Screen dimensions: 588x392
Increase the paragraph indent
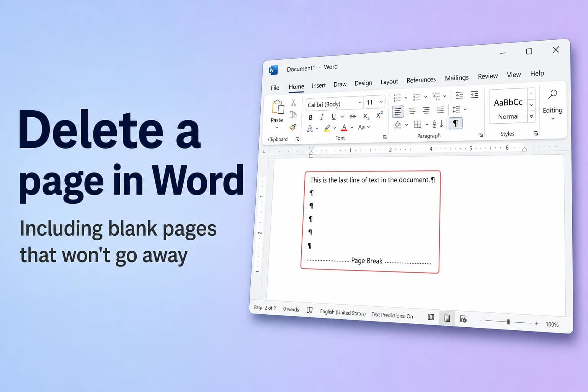pyautogui.click(x=474, y=95)
